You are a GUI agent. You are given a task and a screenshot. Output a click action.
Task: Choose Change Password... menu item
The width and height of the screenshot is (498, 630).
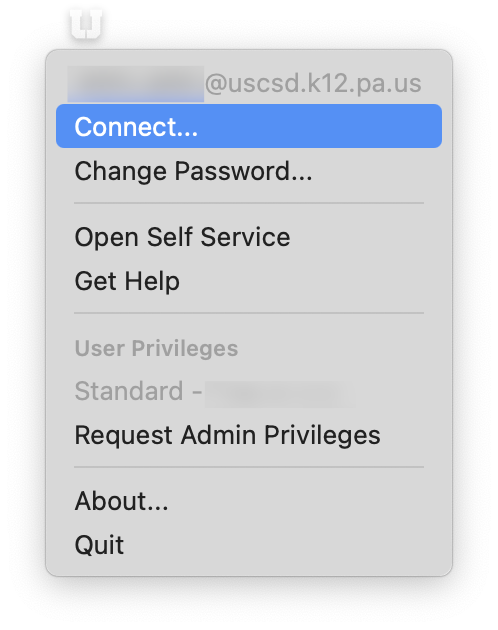click(249, 172)
